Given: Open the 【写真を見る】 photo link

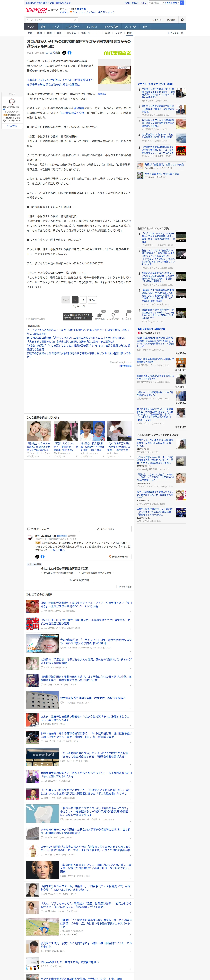Looking at the screenshot, I should point(60,82).
